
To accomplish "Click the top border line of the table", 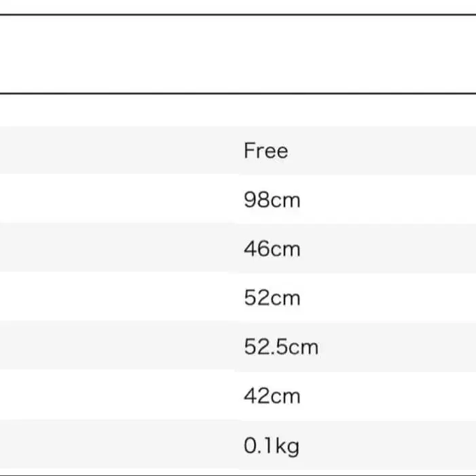I will [238, 14].
